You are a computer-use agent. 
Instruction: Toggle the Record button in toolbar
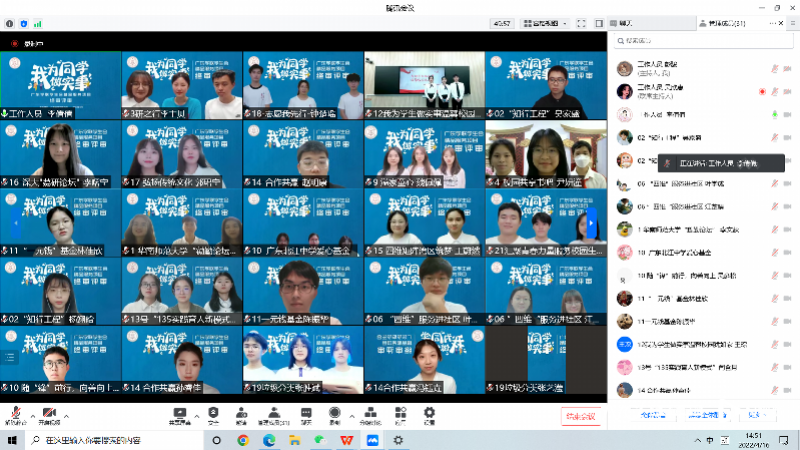(x=334, y=416)
